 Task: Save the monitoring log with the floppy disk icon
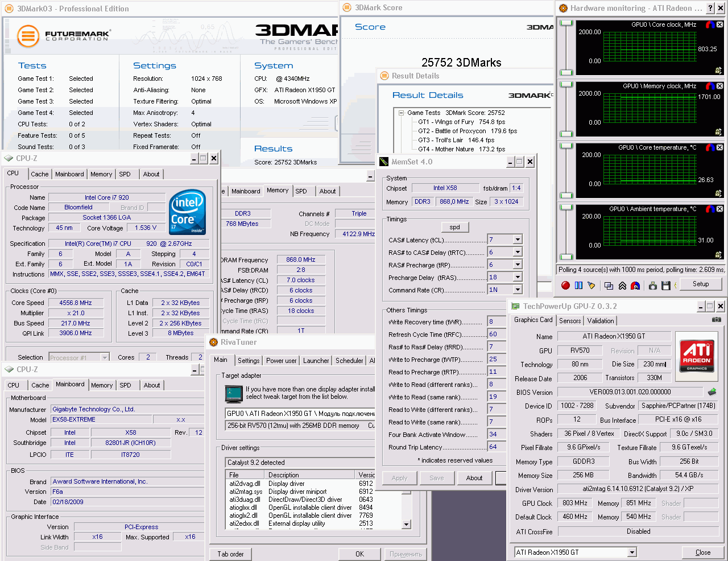pos(666,285)
